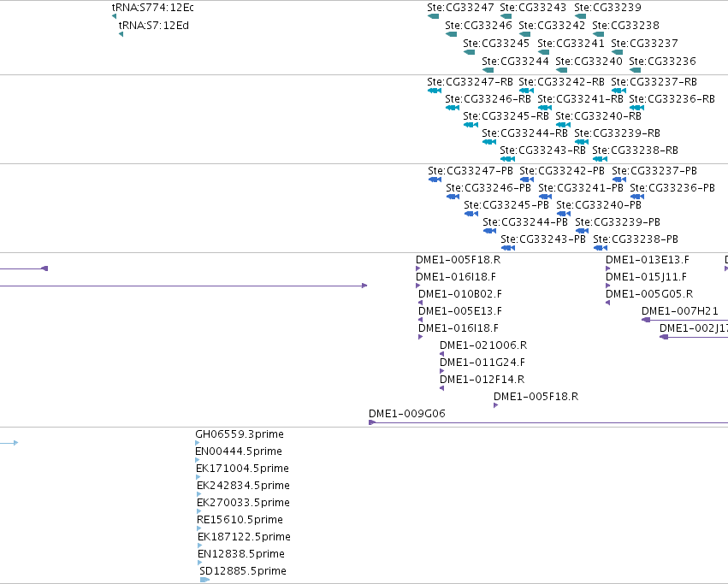Select BAC end DME1-010B02.F

(x=460, y=294)
